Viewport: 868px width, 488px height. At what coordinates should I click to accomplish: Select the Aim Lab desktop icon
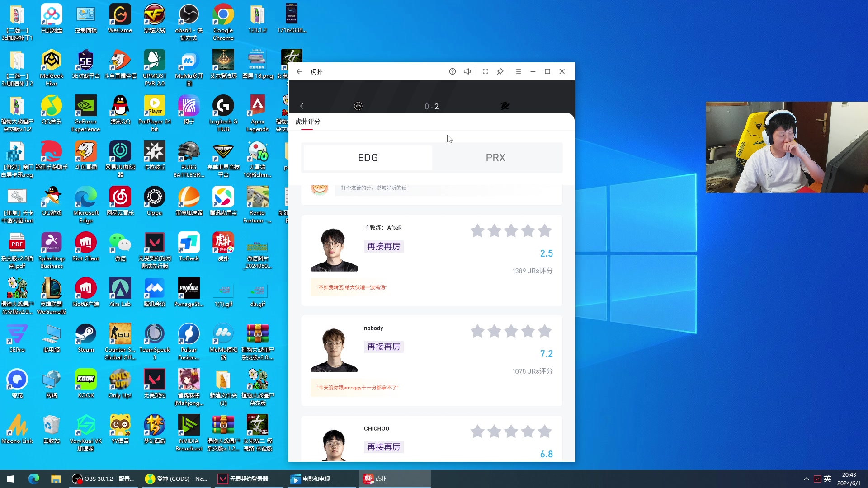(x=120, y=292)
